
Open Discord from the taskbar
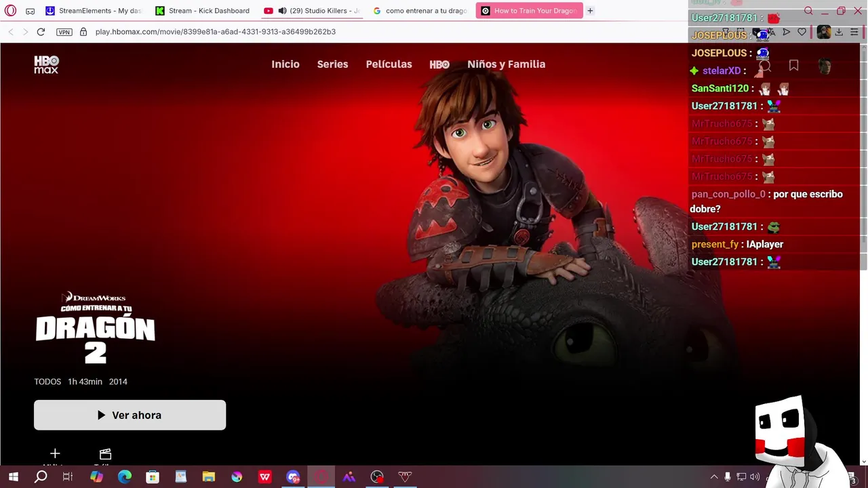293,477
